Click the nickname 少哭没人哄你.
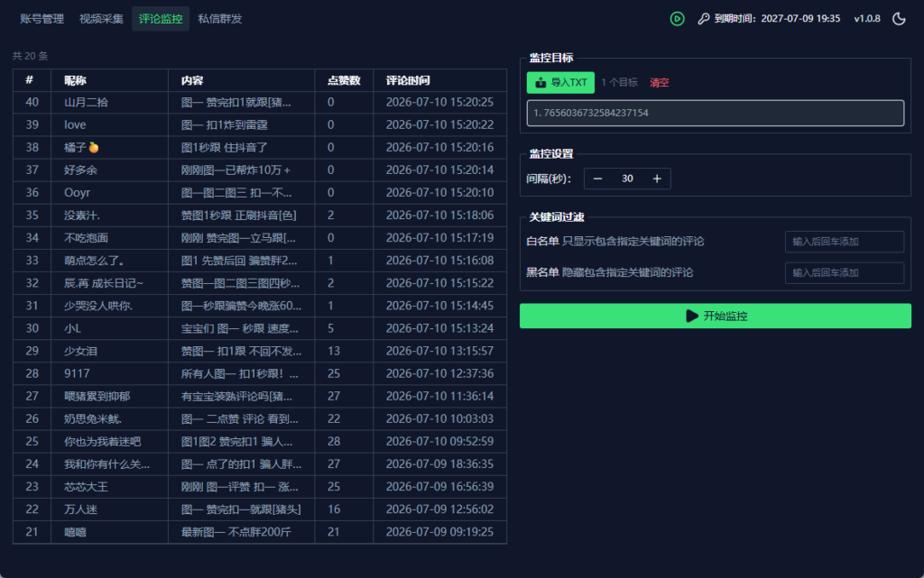924x578 pixels. pos(98,306)
